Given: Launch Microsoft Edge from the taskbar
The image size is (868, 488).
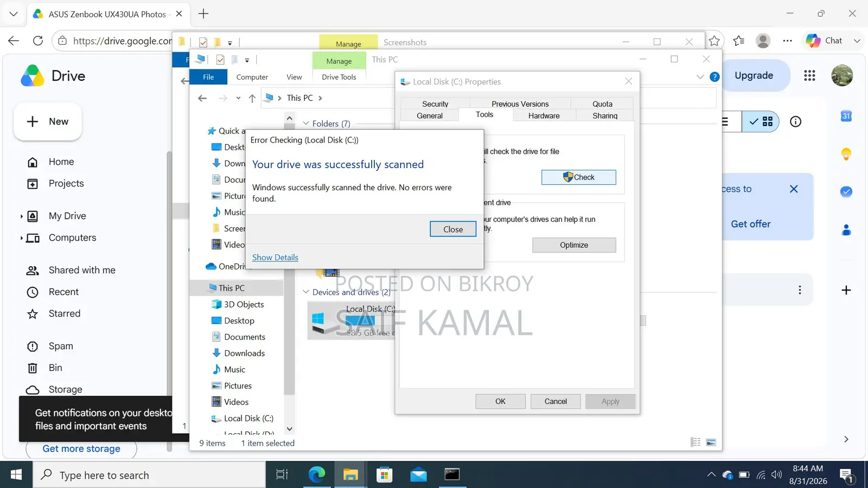Looking at the screenshot, I should (316, 475).
